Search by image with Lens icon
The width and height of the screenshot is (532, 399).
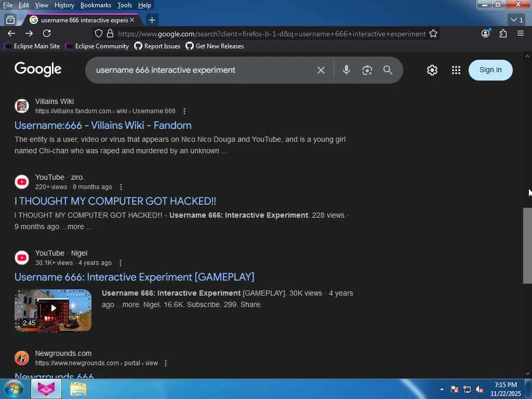click(x=367, y=70)
